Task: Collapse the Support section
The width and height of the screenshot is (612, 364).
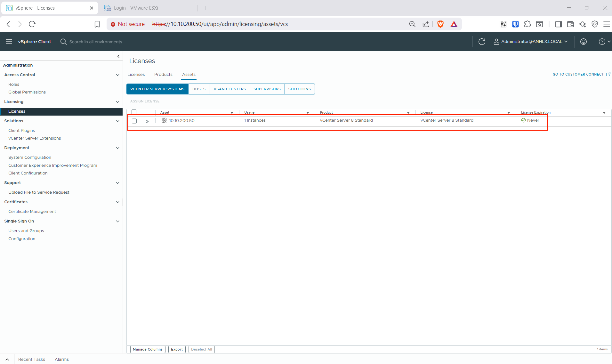Action: (x=117, y=183)
